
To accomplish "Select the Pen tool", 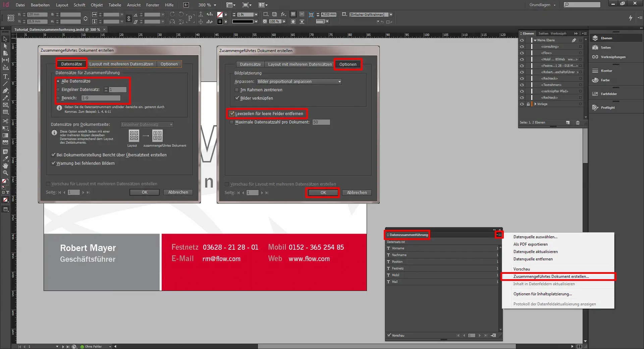I will pos(5,90).
